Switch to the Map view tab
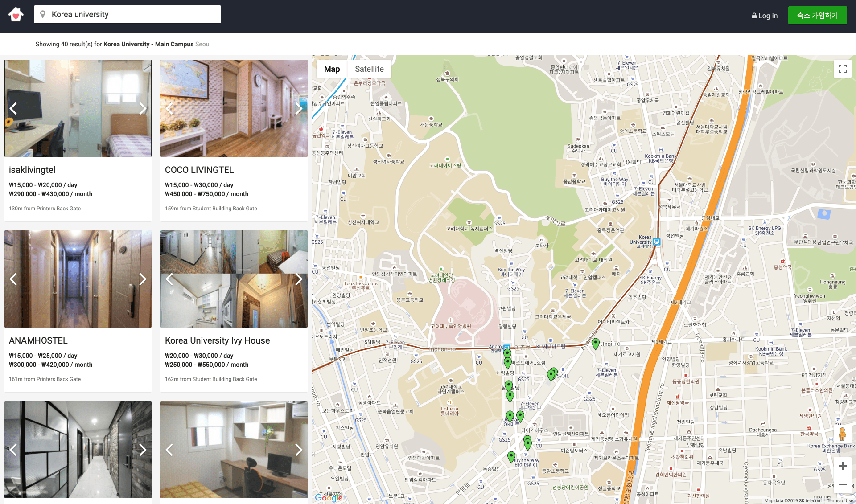This screenshot has height=504, width=856. pos(332,69)
